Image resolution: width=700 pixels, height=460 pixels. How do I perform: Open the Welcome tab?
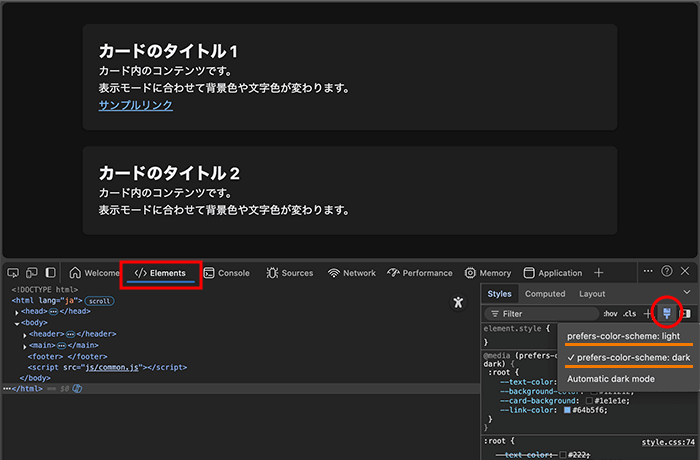pyautogui.click(x=94, y=273)
